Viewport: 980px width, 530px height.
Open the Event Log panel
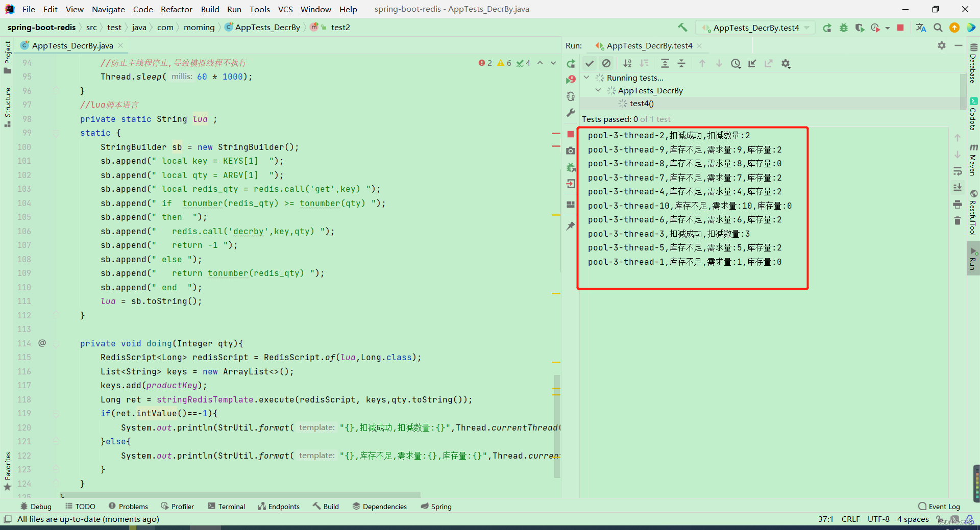pos(943,506)
